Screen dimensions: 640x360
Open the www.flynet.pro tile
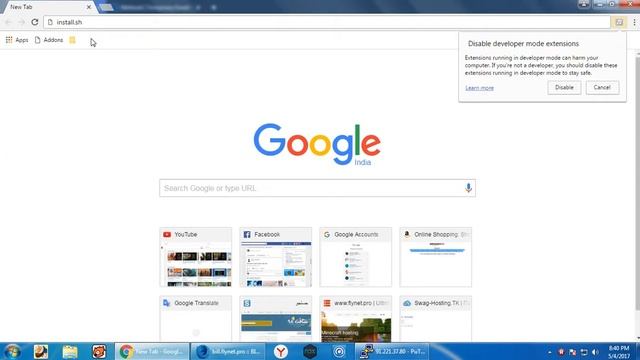[x=356, y=319]
